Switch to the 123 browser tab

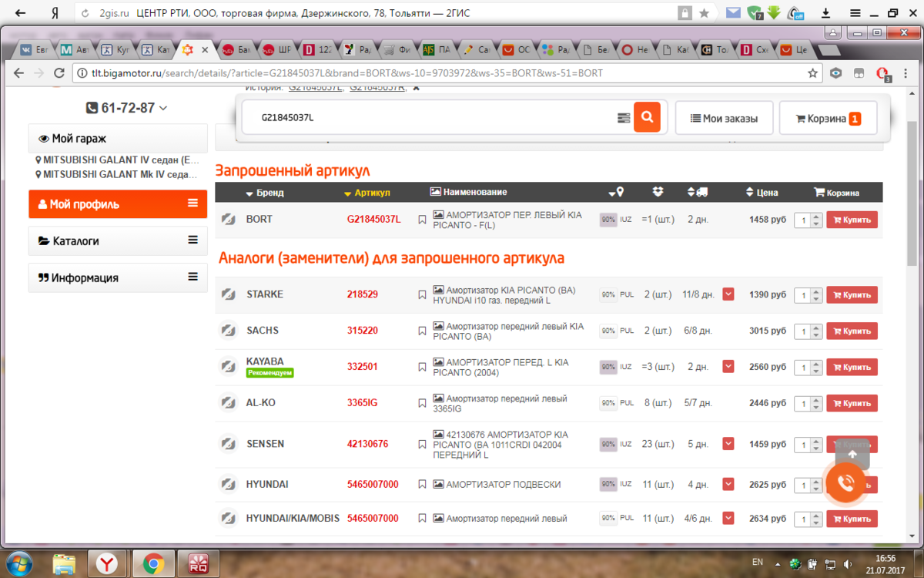pos(317,49)
